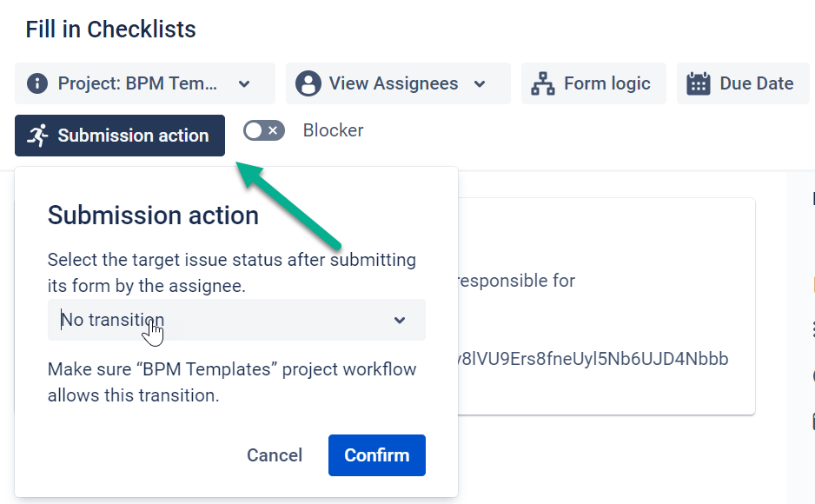
Task: Click the Due Date calendar icon
Action: click(x=699, y=83)
